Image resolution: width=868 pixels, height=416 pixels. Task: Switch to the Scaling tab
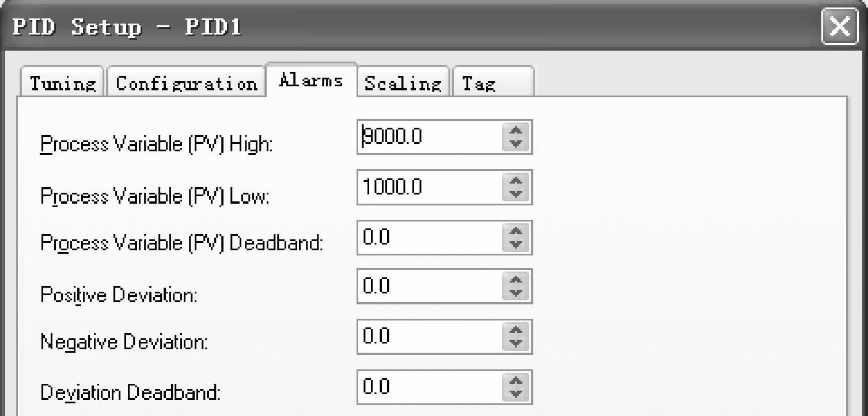[404, 83]
